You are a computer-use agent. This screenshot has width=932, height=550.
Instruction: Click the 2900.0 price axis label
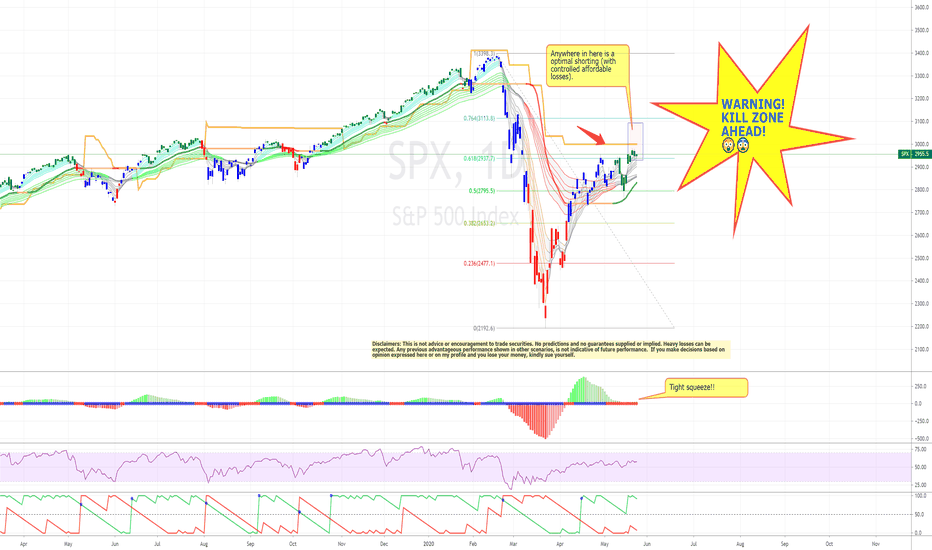coord(921,167)
